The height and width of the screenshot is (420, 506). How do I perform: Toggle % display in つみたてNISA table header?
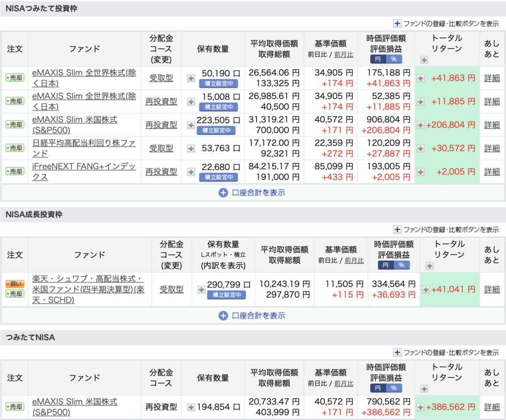(x=394, y=388)
